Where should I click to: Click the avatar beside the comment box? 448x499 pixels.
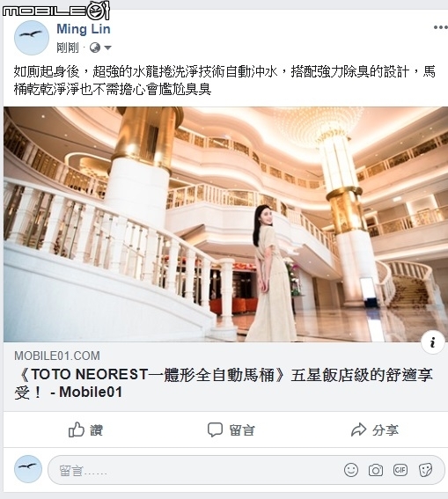click(x=28, y=469)
